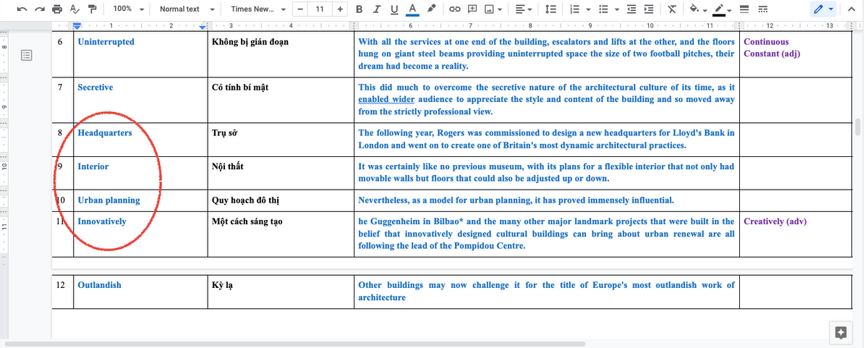This screenshot has width=868, height=348.
Task: Activate the paint format tool
Action: click(91, 9)
